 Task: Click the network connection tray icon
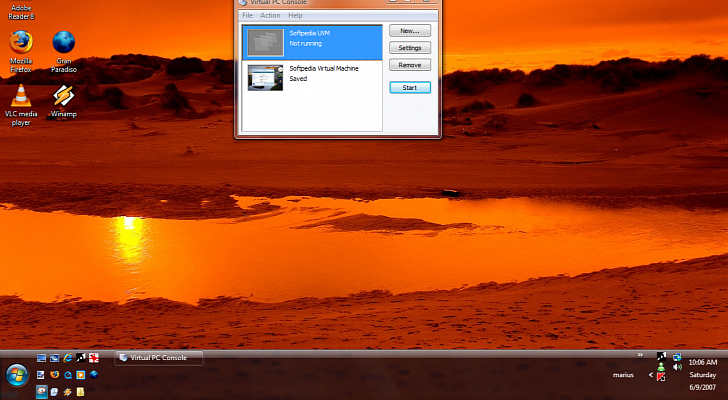click(x=677, y=356)
